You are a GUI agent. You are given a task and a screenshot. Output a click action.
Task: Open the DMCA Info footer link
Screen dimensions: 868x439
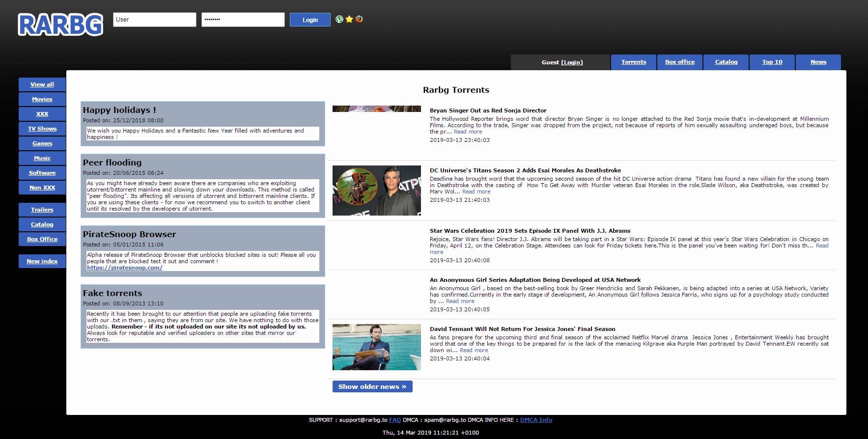coord(536,420)
